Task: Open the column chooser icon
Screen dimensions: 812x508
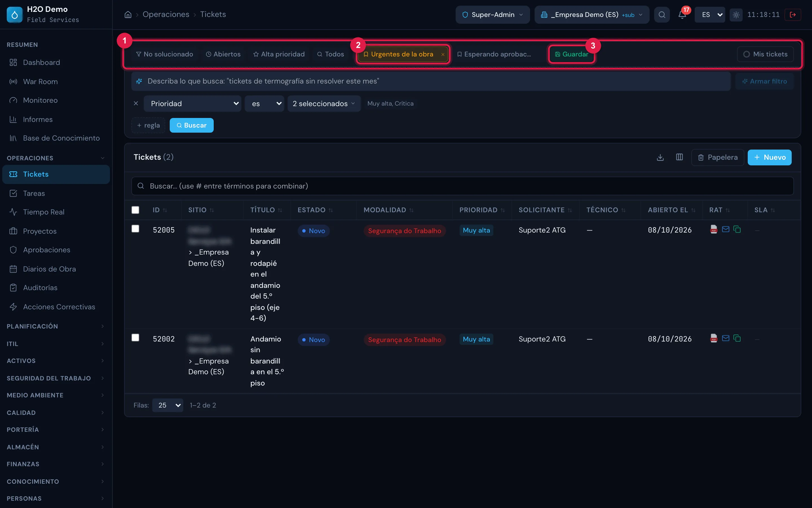Action: click(679, 157)
